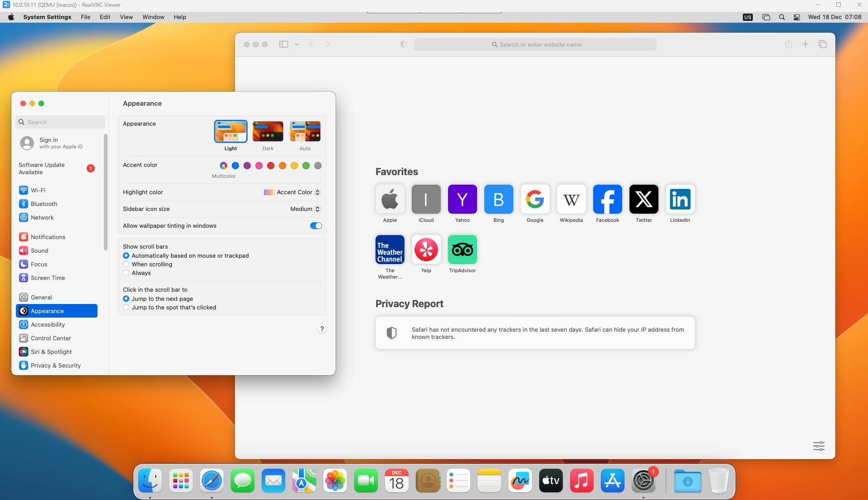Click Safari share icon in toolbar

pyautogui.click(x=789, y=44)
